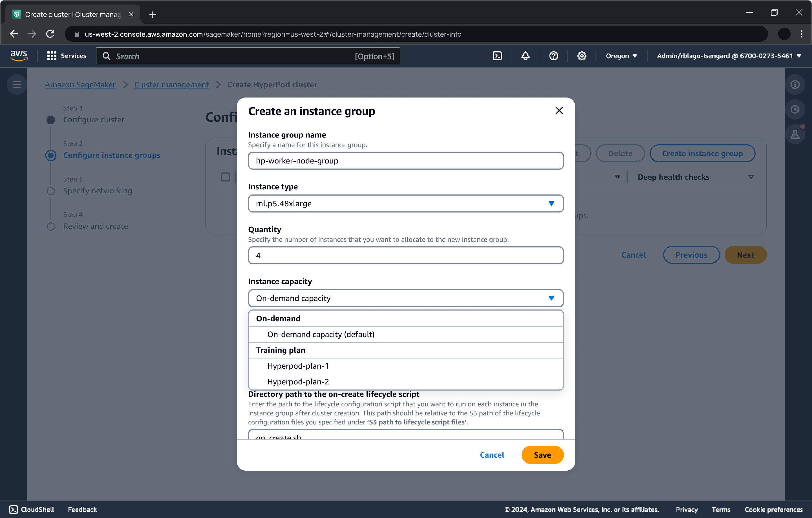Click the settings gear icon

pyautogui.click(x=582, y=56)
